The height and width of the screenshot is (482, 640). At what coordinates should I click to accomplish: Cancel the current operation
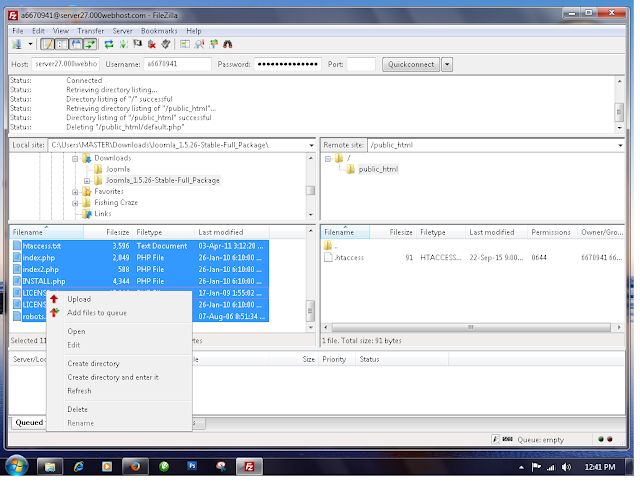(x=137, y=44)
